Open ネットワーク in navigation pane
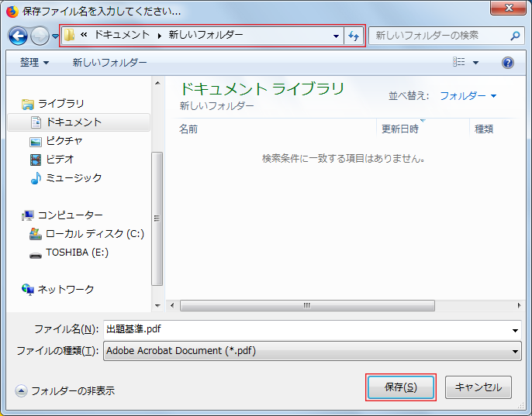The image size is (532, 416). [65, 290]
